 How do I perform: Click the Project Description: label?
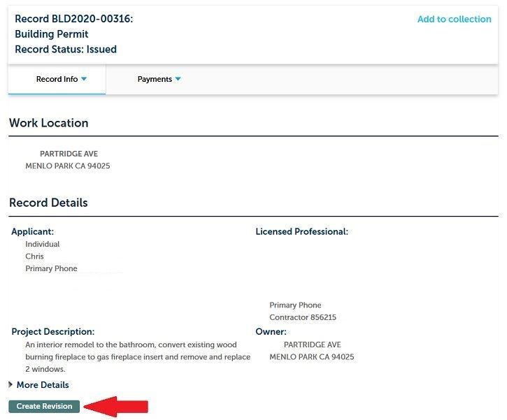coord(53,332)
